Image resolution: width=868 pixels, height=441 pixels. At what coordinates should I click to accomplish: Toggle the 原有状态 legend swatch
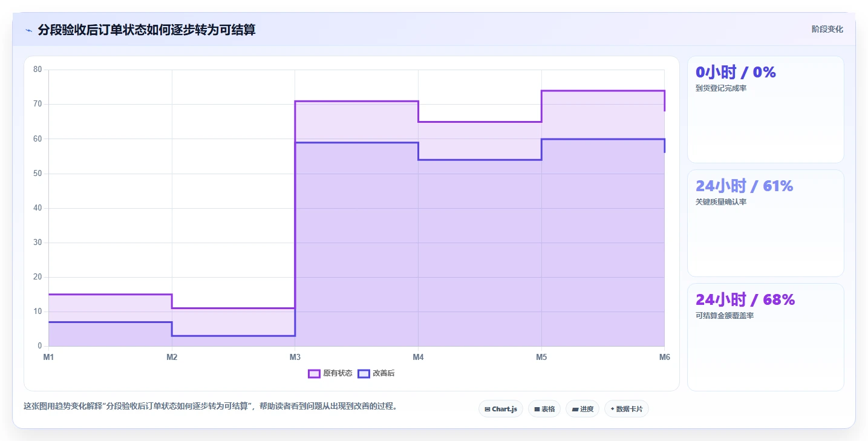click(x=314, y=374)
